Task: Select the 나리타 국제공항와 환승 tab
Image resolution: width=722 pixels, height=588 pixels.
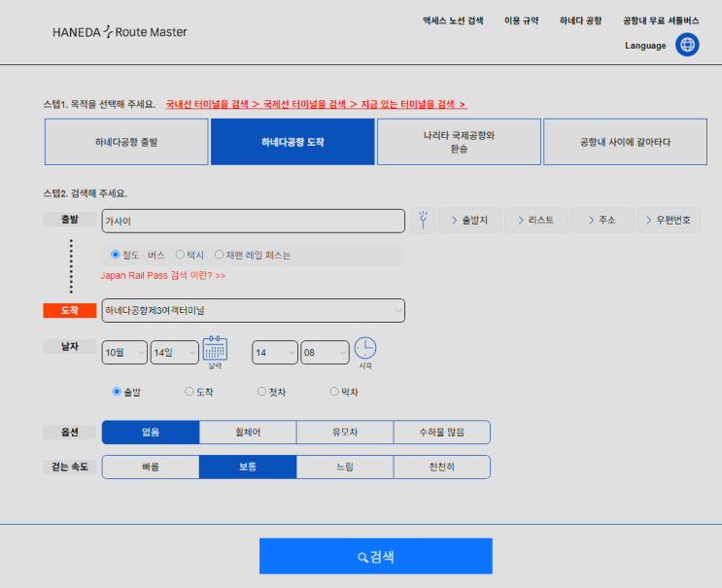Action: pyautogui.click(x=459, y=142)
